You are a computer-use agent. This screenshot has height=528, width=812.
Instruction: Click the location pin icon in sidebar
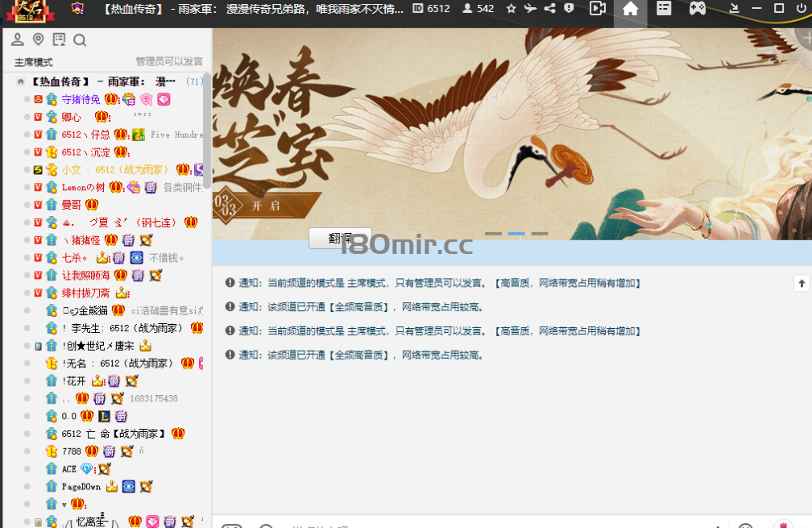coord(39,39)
